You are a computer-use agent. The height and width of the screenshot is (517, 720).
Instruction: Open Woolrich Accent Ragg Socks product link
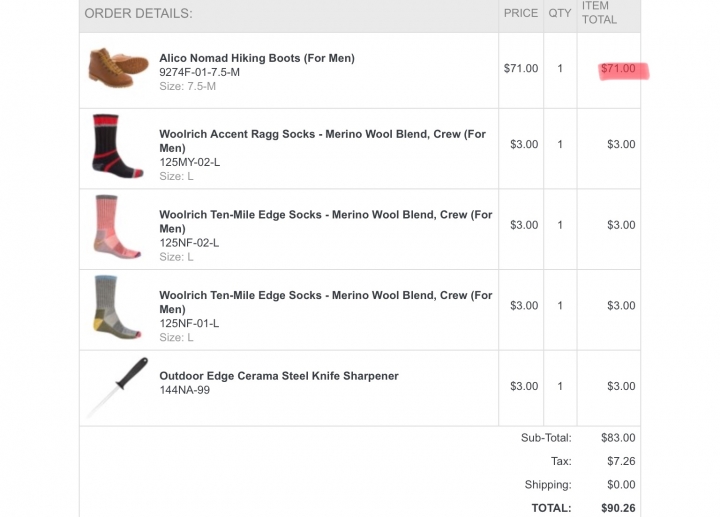tap(322, 141)
